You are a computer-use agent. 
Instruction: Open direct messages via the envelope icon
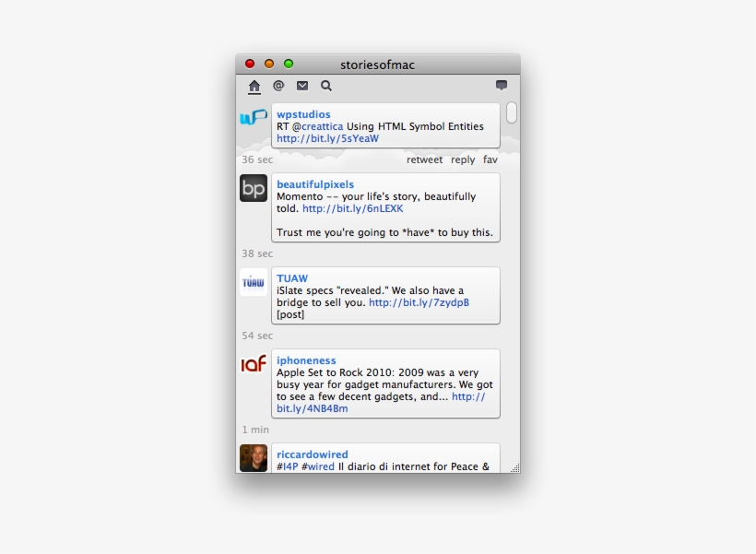301,85
